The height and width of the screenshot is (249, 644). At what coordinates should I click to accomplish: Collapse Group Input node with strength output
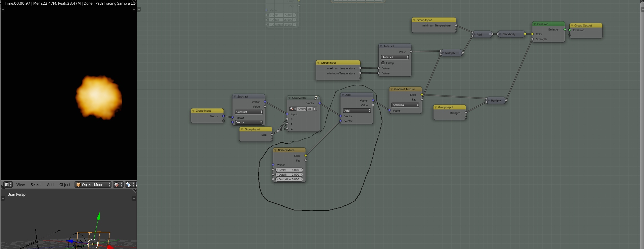(435, 107)
